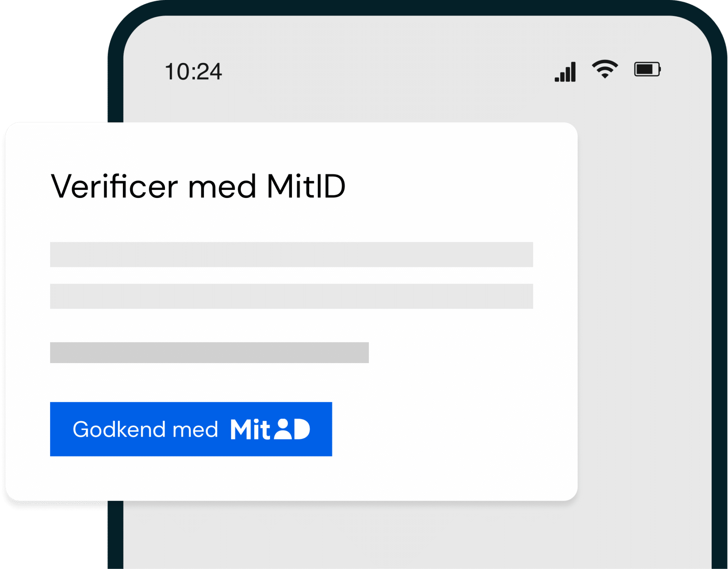Image resolution: width=728 pixels, height=569 pixels.
Task: Select the second light grey placeholder bar
Action: click(x=291, y=296)
